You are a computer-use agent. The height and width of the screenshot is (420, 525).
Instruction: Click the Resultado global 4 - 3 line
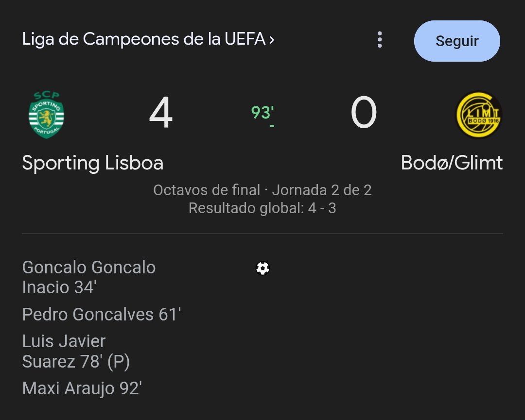(262, 208)
